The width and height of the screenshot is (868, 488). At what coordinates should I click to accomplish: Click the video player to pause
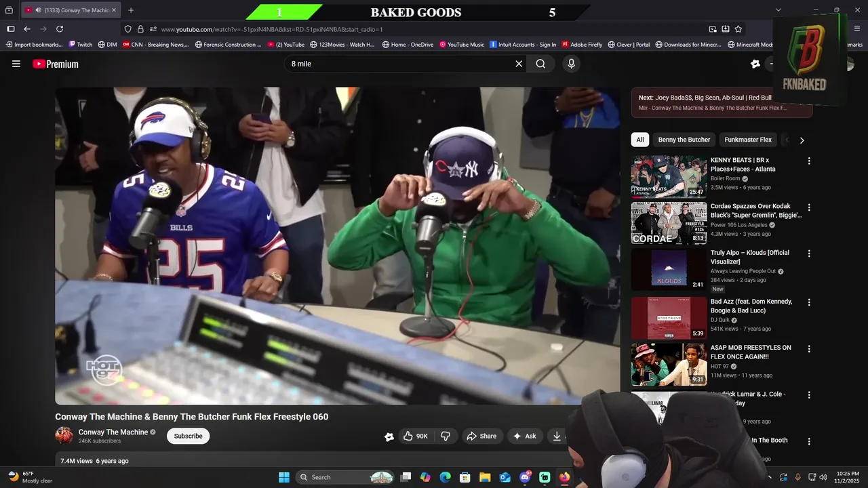[337, 245]
